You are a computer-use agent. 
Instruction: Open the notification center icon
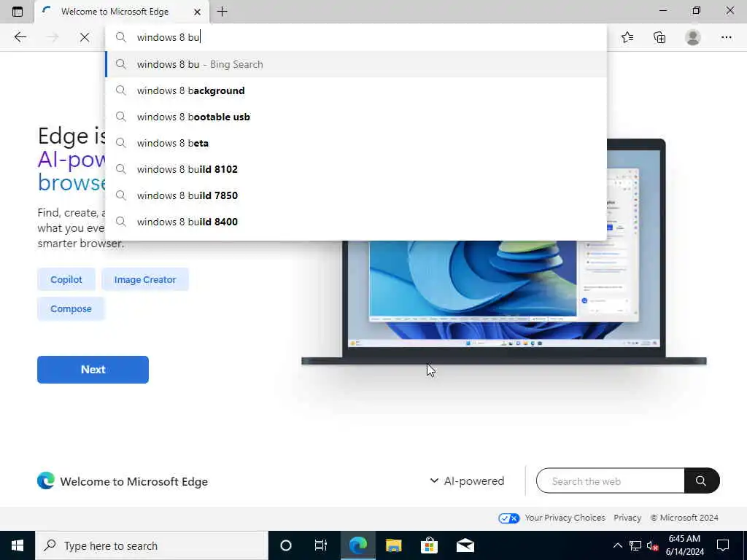tap(723, 545)
